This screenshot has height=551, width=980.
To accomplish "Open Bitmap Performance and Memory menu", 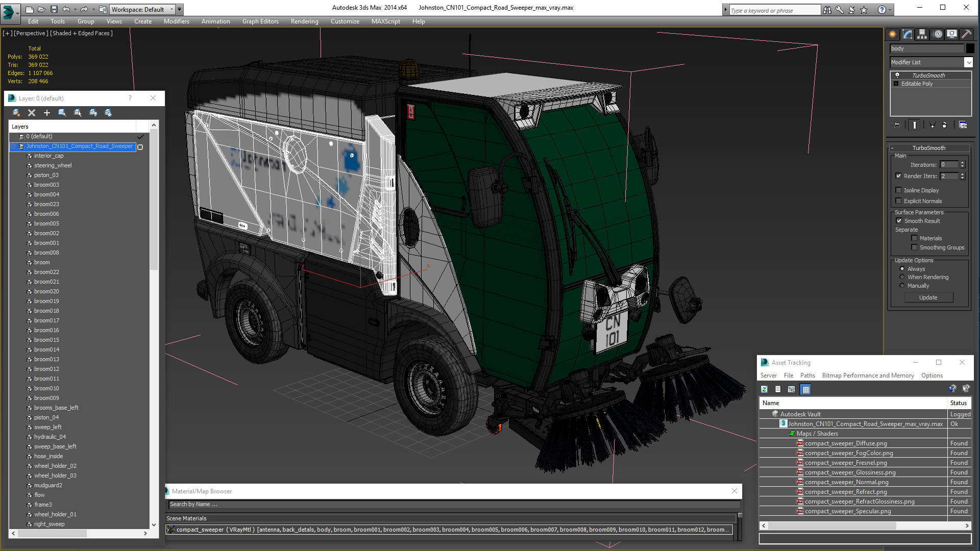I will click(868, 375).
